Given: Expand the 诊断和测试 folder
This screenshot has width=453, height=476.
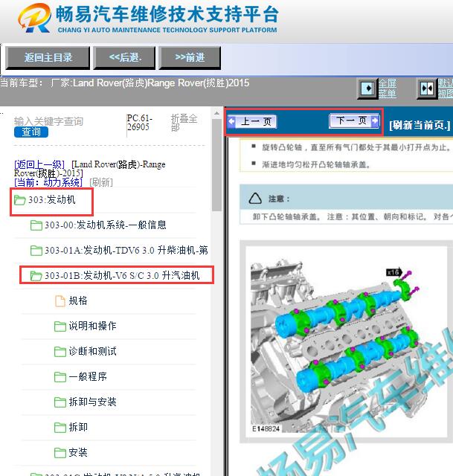Looking at the screenshot, I should [92, 352].
